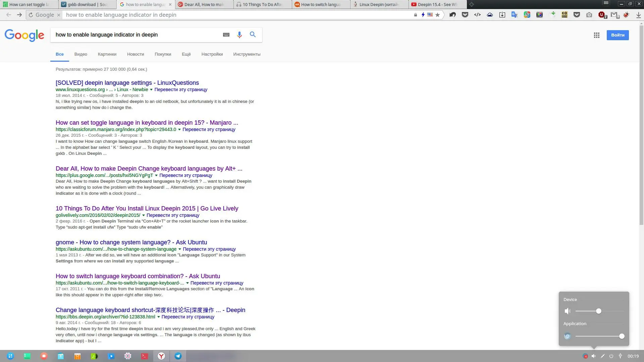Open the Инструменты search tools menu

coord(247,54)
